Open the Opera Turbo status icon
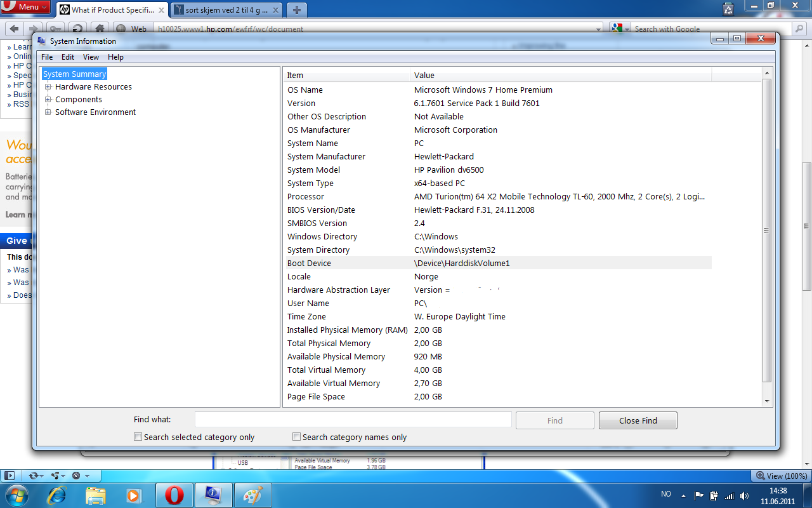The height and width of the screenshot is (508, 812). (79, 476)
